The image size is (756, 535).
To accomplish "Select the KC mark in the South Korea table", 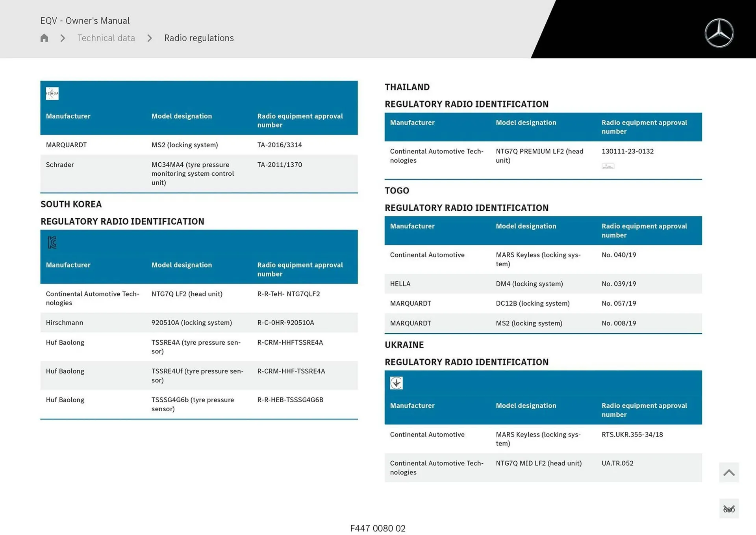I will click(52, 242).
